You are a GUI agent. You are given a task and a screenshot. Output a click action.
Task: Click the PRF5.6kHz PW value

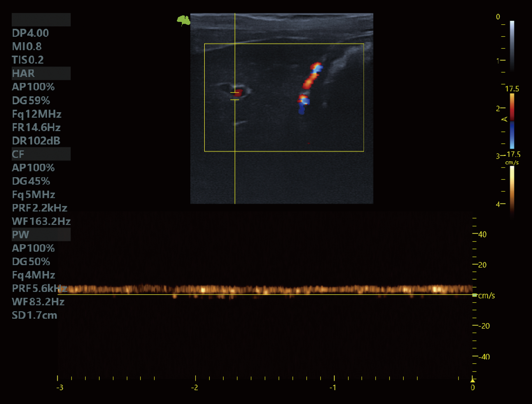(x=39, y=288)
